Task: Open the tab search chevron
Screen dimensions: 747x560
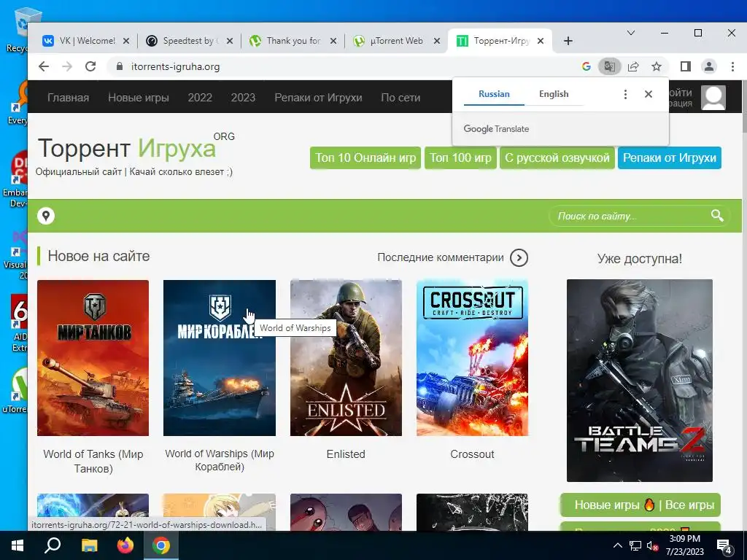Action: click(x=631, y=33)
